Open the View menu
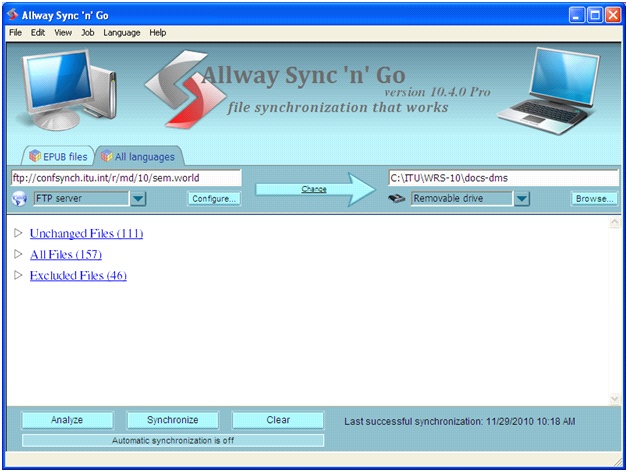The image size is (628, 472). (63, 32)
